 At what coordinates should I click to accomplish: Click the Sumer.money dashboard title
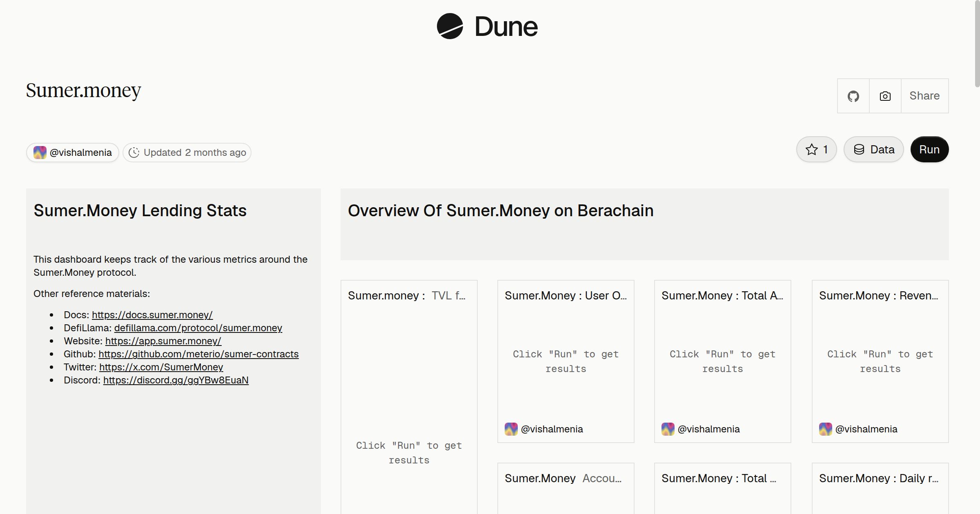click(x=83, y=91)
